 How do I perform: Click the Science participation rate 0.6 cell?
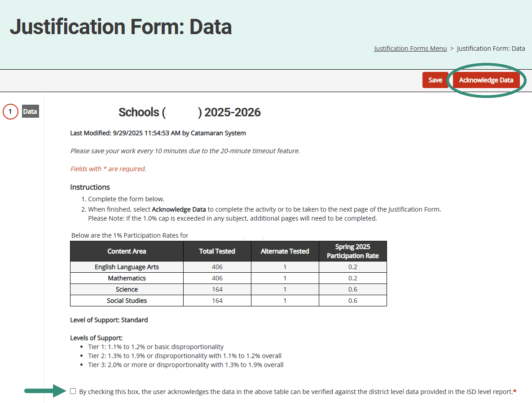[353, 289]
